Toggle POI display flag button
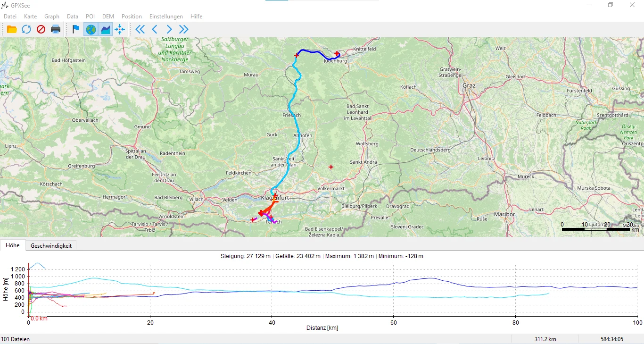 coord(76,29)
